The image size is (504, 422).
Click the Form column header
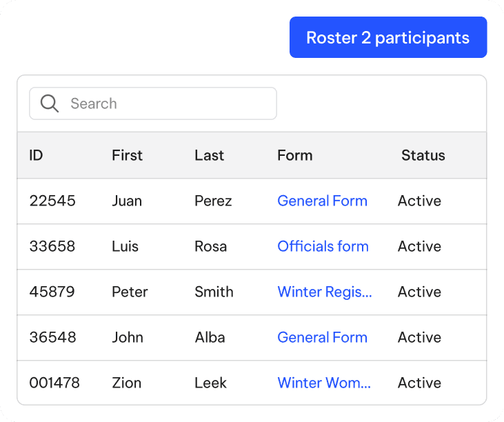point(295,155)
